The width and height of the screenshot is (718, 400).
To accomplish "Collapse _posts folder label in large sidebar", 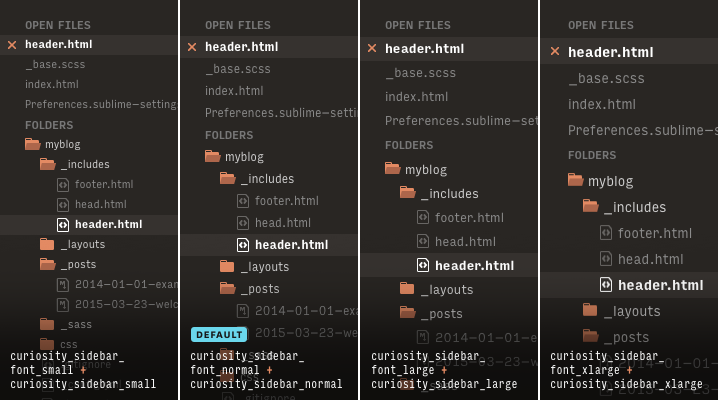I will pyautogui.click(x=442, y=314).
